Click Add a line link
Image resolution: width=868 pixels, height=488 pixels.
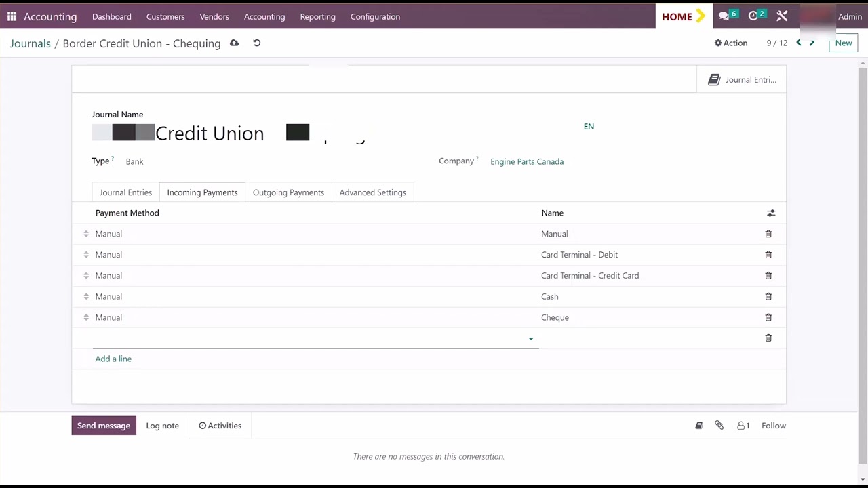pos(113,359)
